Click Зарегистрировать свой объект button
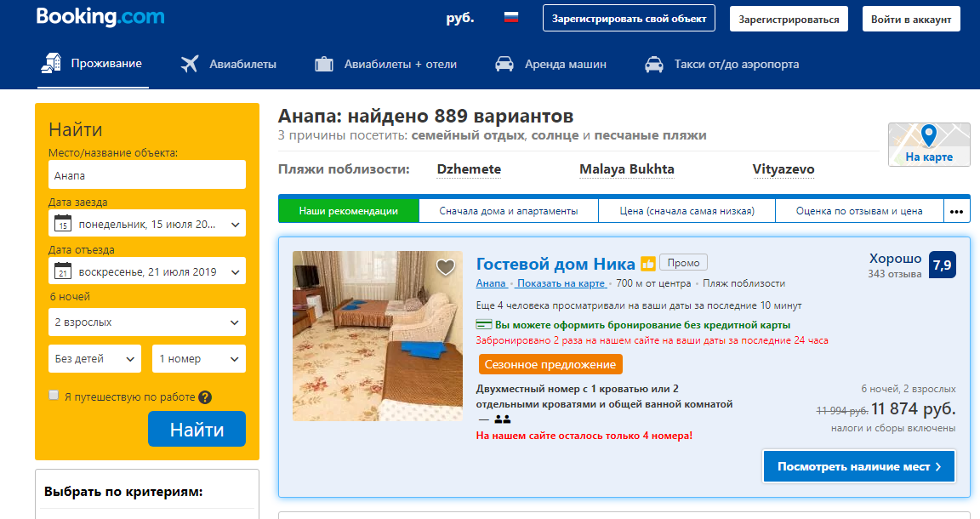The width and height of the screenshot is (980, 519). tap(629, 19)
